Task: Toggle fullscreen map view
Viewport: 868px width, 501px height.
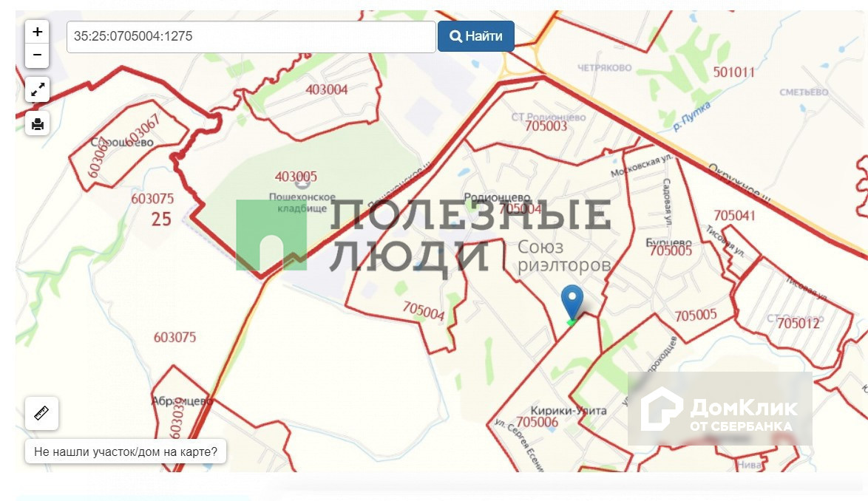Action: 37,89
